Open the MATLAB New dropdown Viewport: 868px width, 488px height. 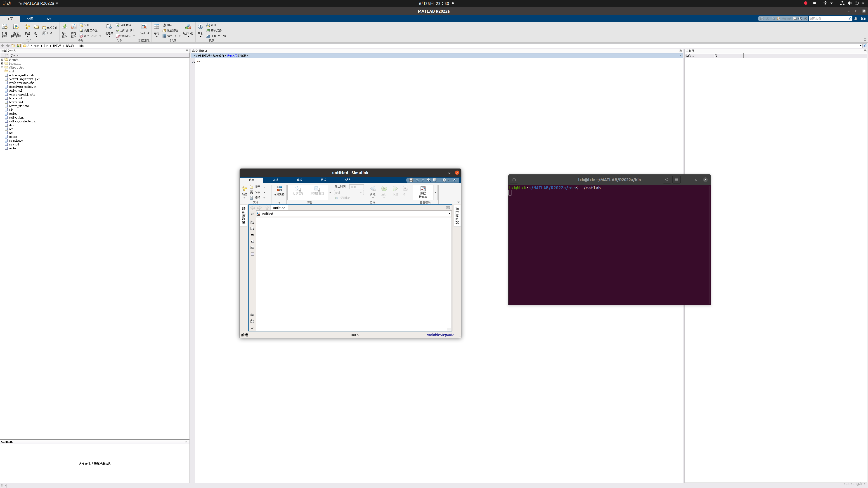coord(27,30)
